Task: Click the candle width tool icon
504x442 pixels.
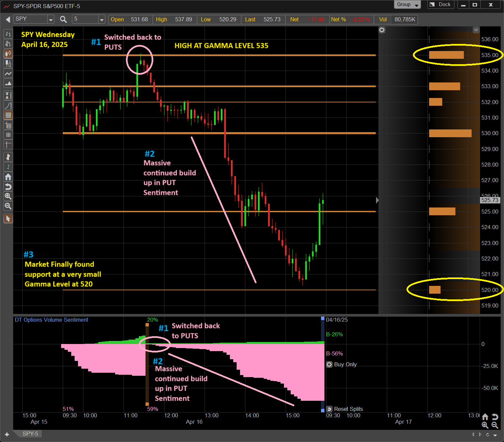Action: pyautogui.click(x=8, y=157)
